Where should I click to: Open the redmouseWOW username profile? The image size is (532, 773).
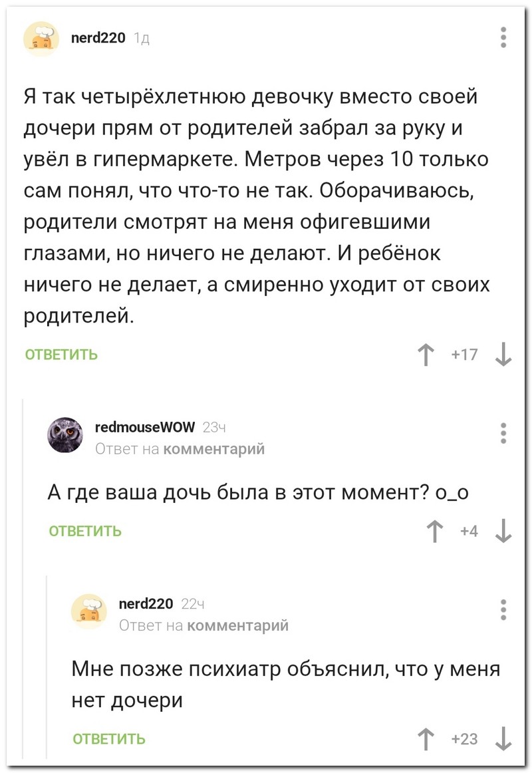click(146, 426)
